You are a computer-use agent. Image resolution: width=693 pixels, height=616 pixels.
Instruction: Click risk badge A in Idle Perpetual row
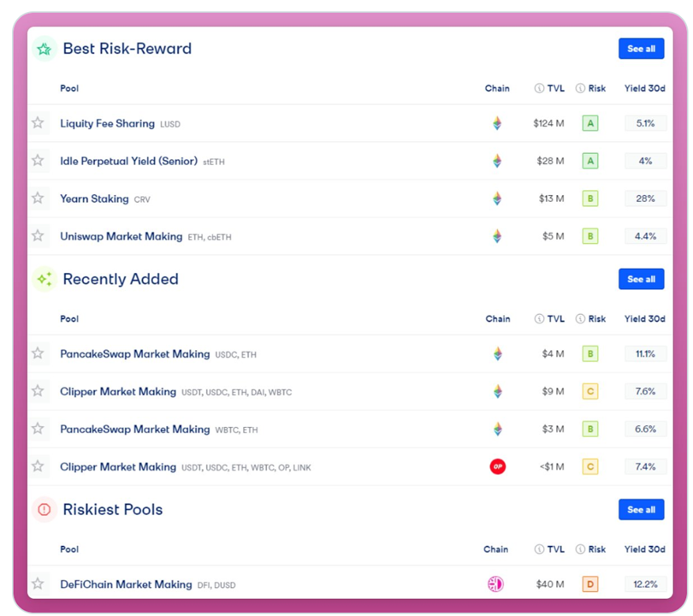point(590,161)
